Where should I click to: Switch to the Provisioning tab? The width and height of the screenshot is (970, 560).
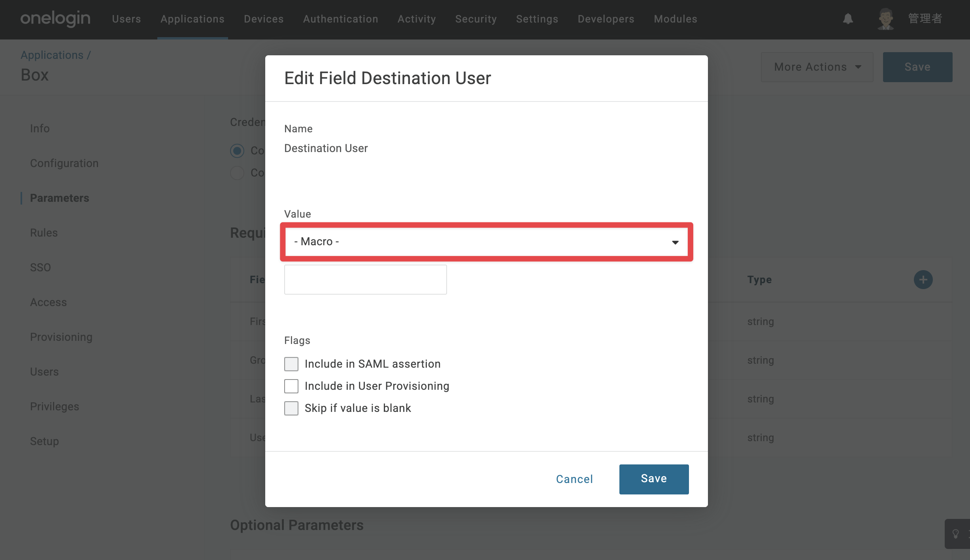click(x=61, y=337)
